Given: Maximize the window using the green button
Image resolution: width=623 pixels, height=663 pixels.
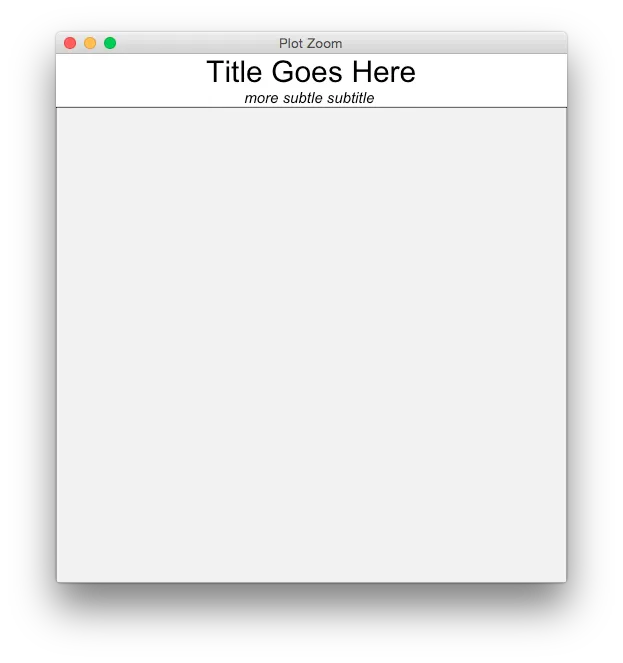Looking at the screenshot, I should pyautogui.click(x=110, y=43).
